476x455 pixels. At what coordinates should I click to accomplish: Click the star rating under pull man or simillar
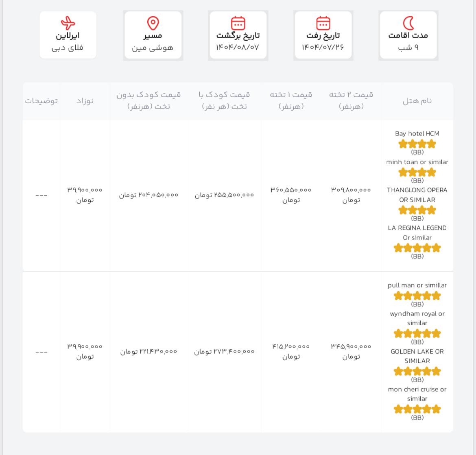tap(417, 296)
